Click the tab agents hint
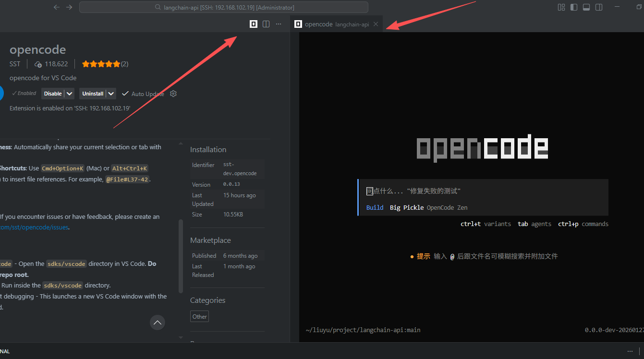This screenshot has width=644, height=359. (535, 224)
